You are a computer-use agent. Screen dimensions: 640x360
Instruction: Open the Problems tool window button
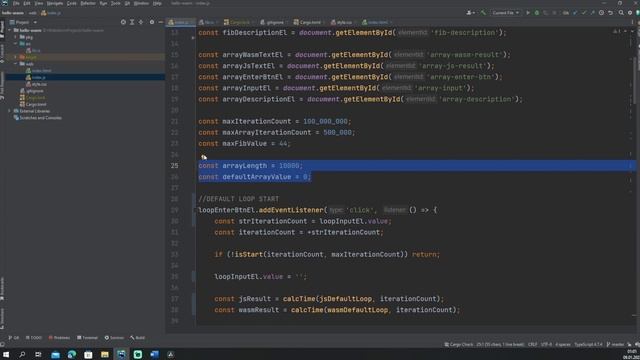(60, 338)
